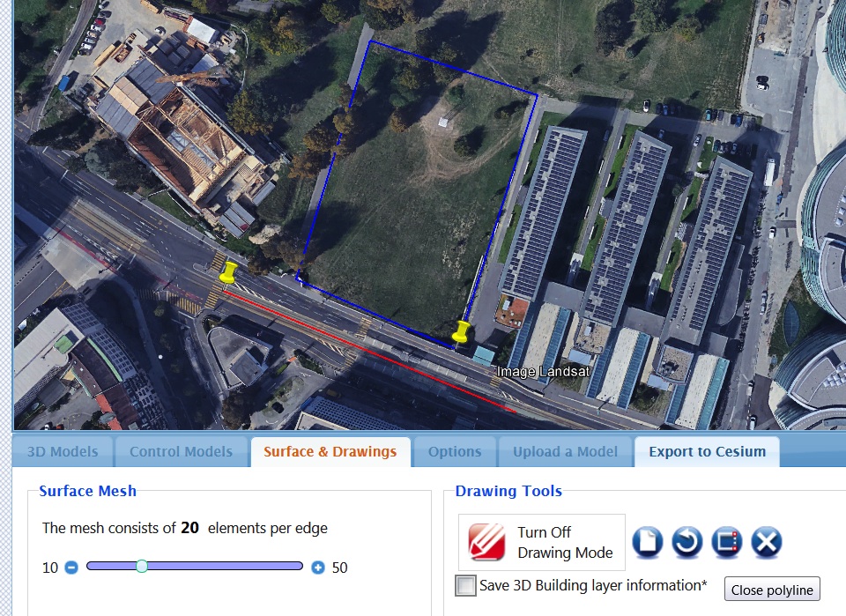Image resolution: width=846 pixels, height=616 pixels.
Task: Click the red pencil drawing mode icon
Action: point(487,542)
